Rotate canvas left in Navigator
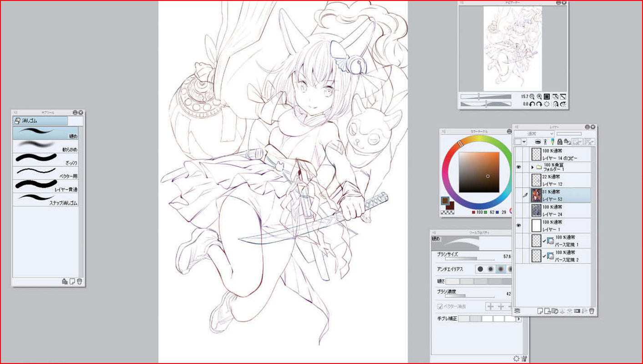This screenshot has width=643, height=364. point(532,104)
